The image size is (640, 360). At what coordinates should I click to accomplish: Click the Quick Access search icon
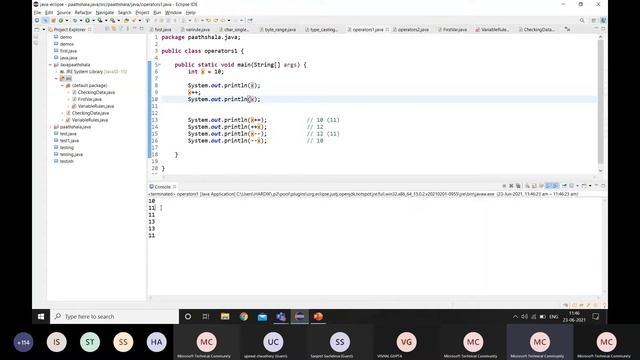coord(582,20)
